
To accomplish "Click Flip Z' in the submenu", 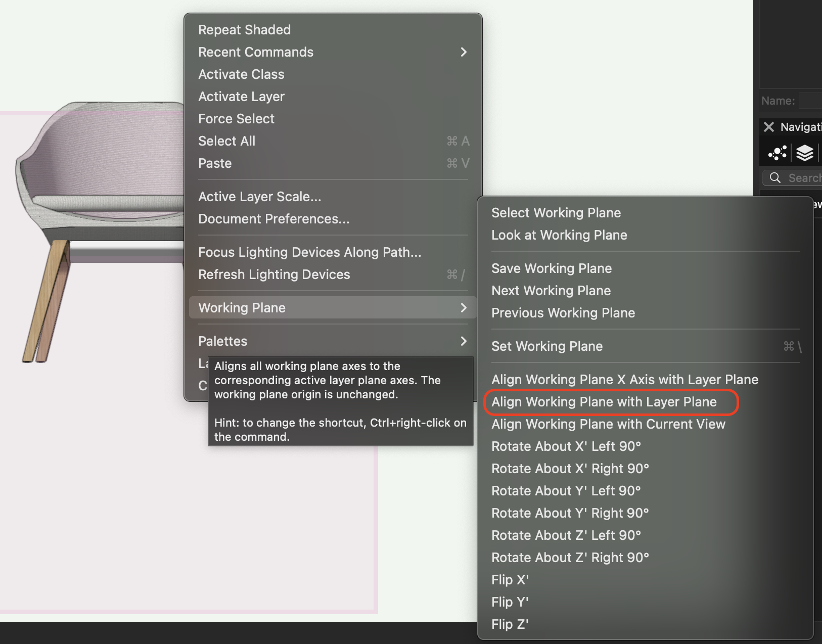I will (x=510, y=624).
